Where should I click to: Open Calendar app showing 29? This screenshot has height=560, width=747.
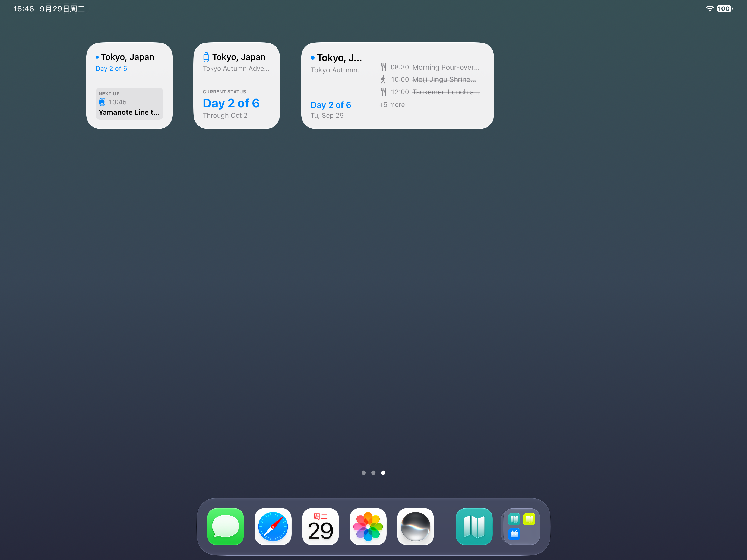[321, 526]
